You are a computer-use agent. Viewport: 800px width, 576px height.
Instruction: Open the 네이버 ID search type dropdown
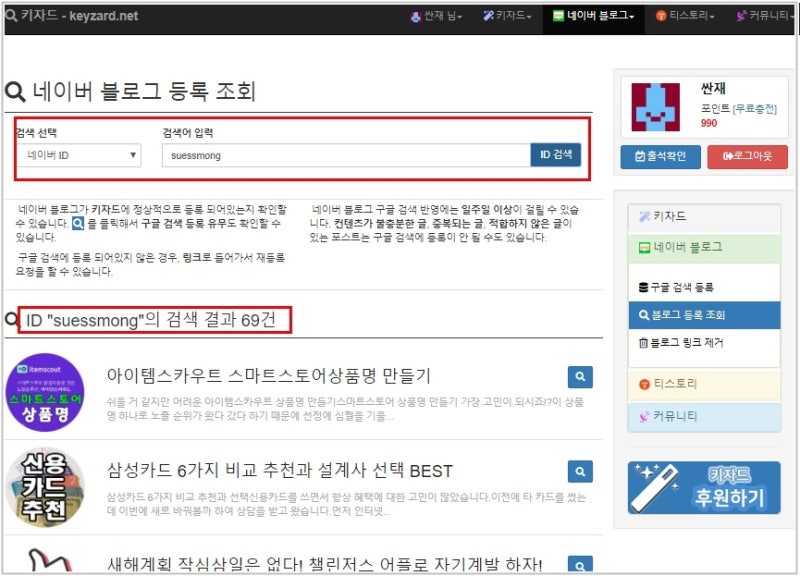[80, 155]
